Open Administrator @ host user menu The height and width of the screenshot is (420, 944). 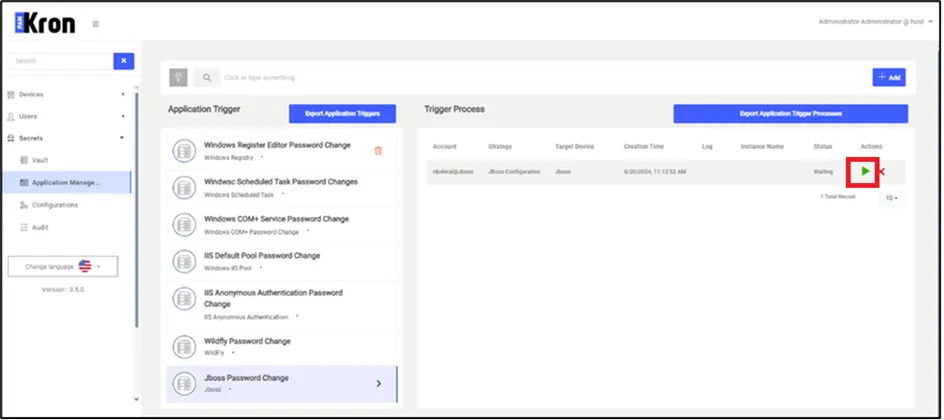pyautogui.click(x=875, y=22)
